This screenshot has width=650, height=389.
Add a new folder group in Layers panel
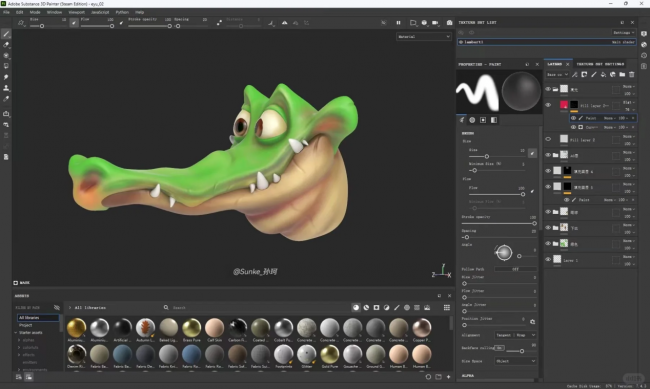pos(622,75)
